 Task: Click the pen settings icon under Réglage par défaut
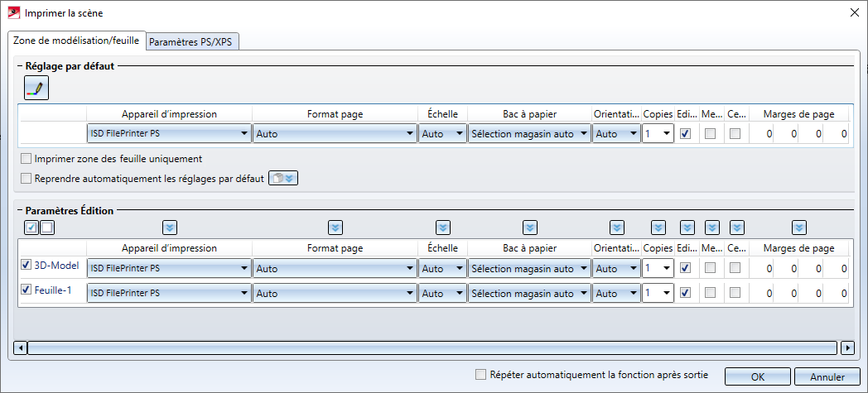37,88
